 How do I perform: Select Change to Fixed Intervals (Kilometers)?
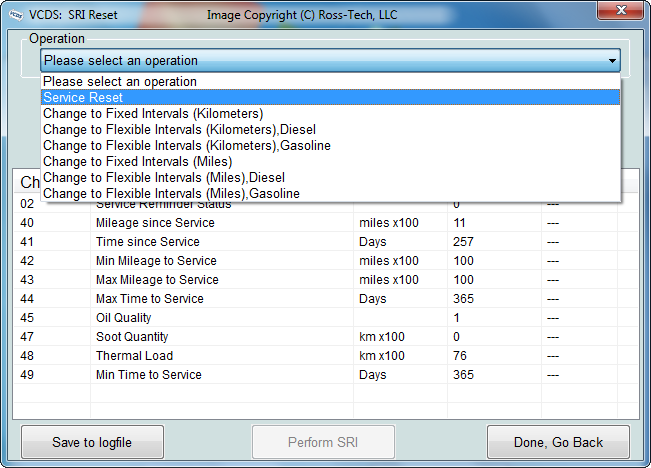point(153,114)
